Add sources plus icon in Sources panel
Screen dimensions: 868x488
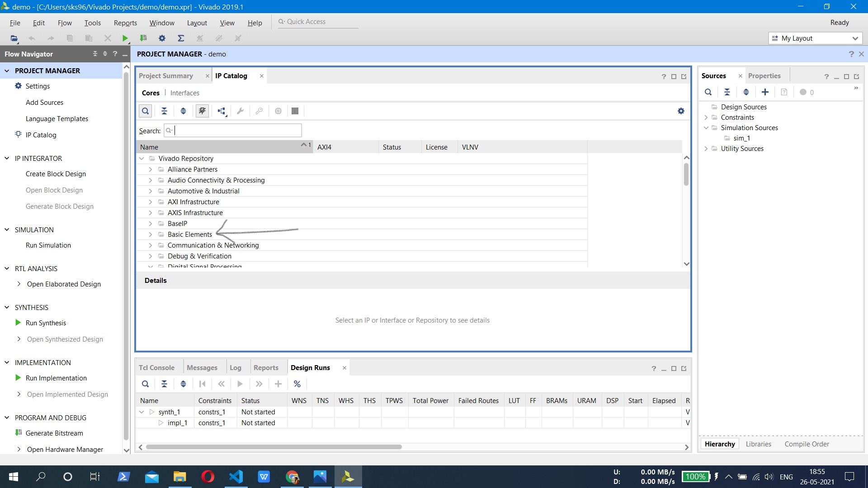tap(765, 92)
